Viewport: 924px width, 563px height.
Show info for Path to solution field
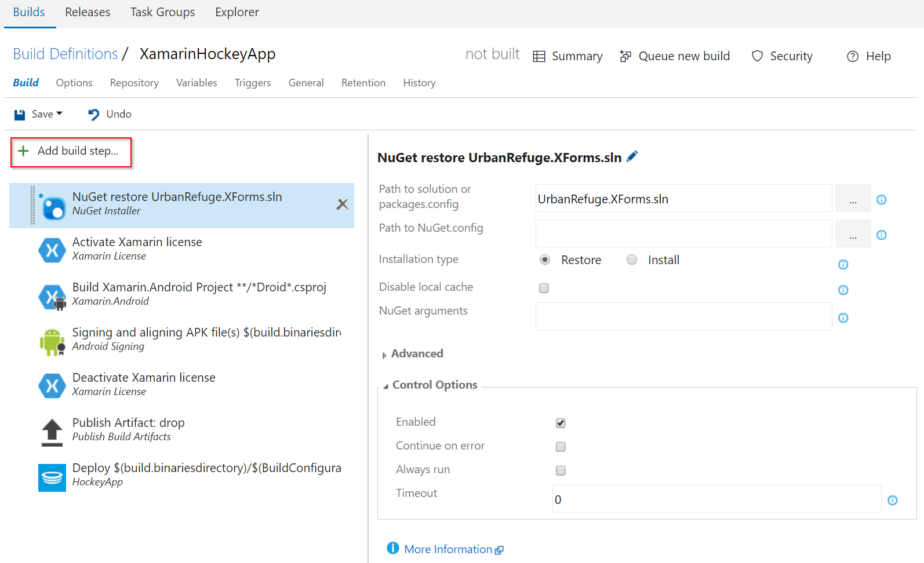coord(882,200)
